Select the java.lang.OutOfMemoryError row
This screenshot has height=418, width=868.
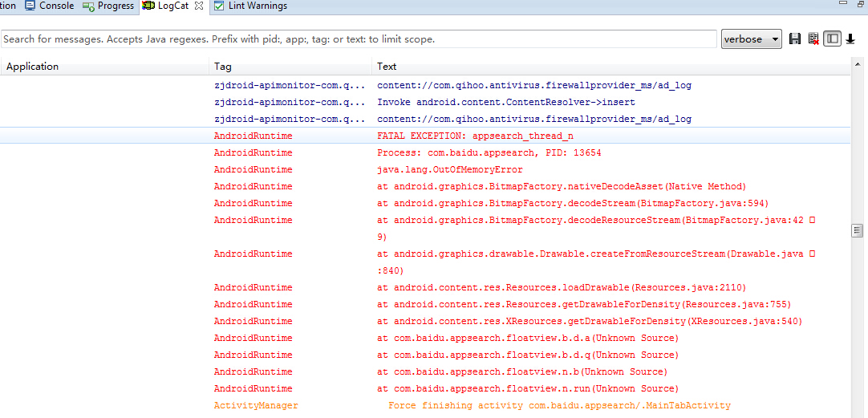click(425, 169)
